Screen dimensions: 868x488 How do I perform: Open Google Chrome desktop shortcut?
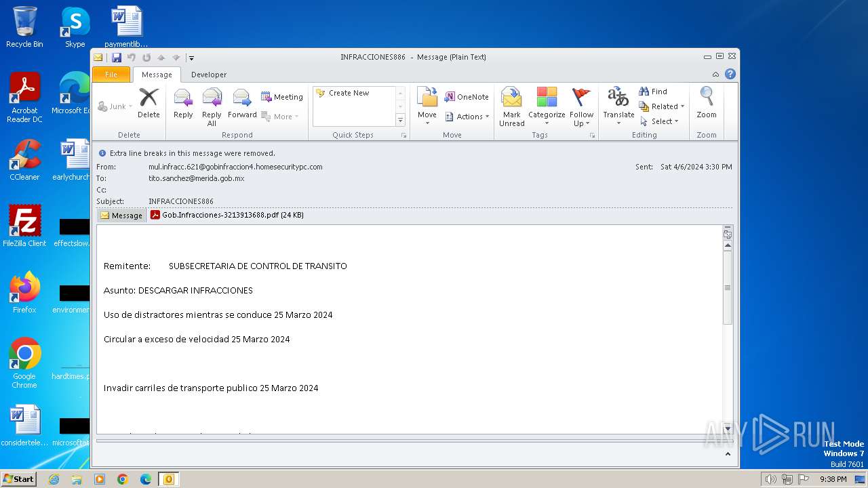[24, 363]
